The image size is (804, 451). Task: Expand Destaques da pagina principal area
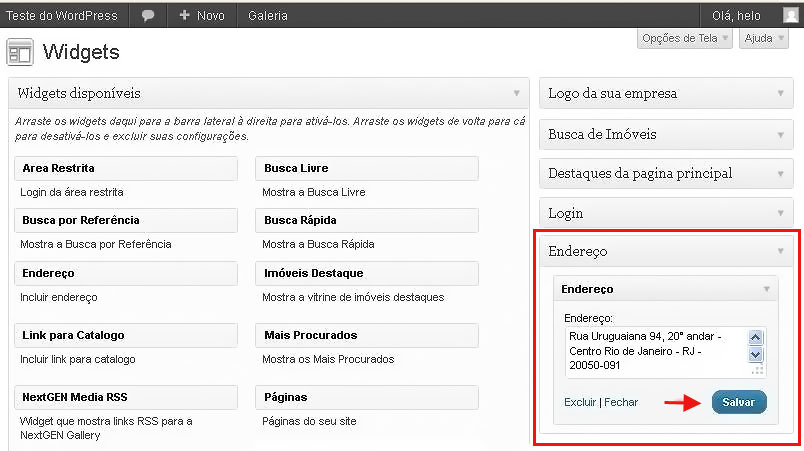(666, 173)
